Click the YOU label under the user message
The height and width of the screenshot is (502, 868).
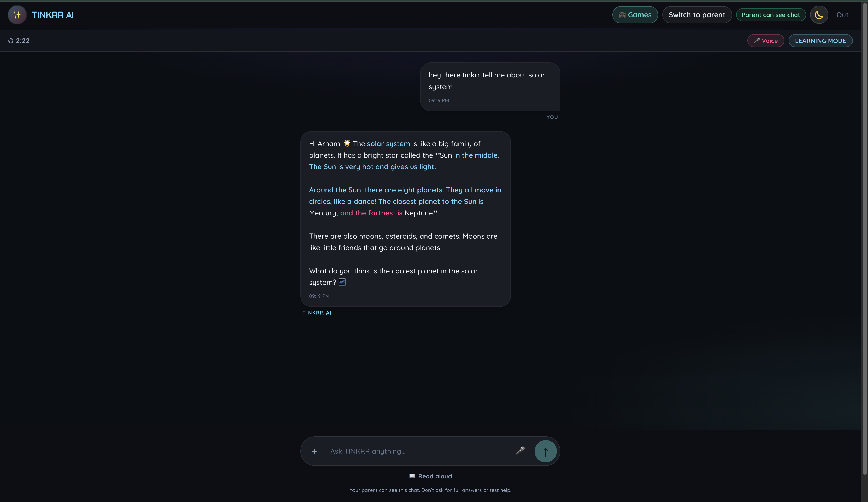pyautogui.click(x=552, y=117)
